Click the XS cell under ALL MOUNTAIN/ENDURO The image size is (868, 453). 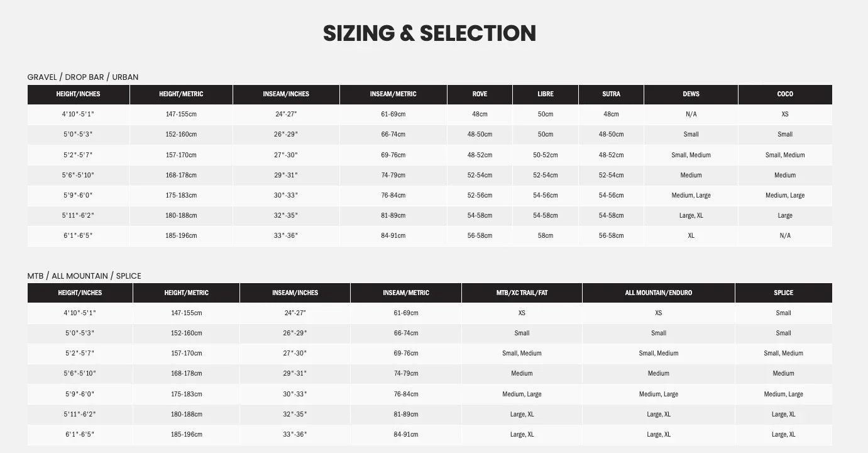pos(658,313)
